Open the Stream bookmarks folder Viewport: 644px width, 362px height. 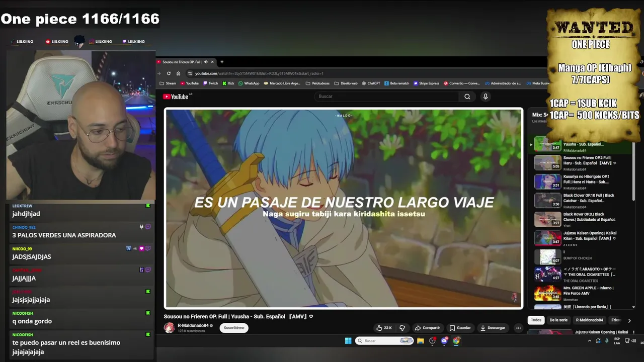click(x=168, y=83)
